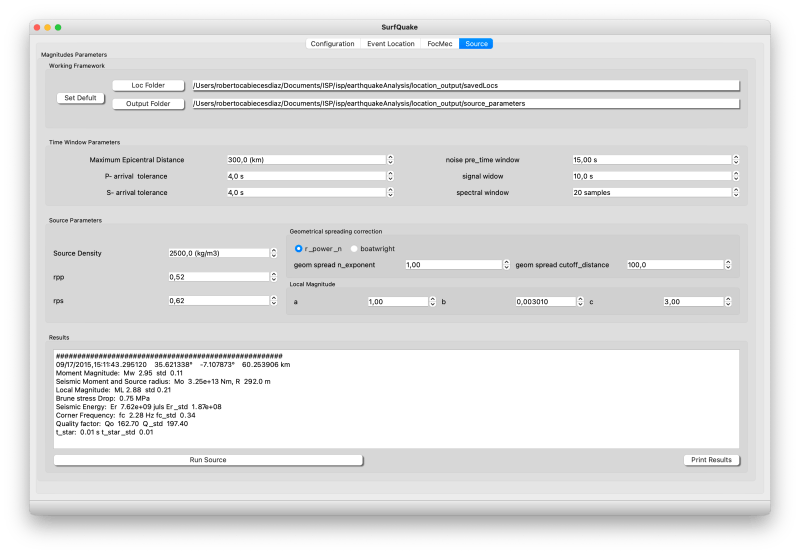Click the Local Magnitude ML 2.88 line

tap(113, 390)
